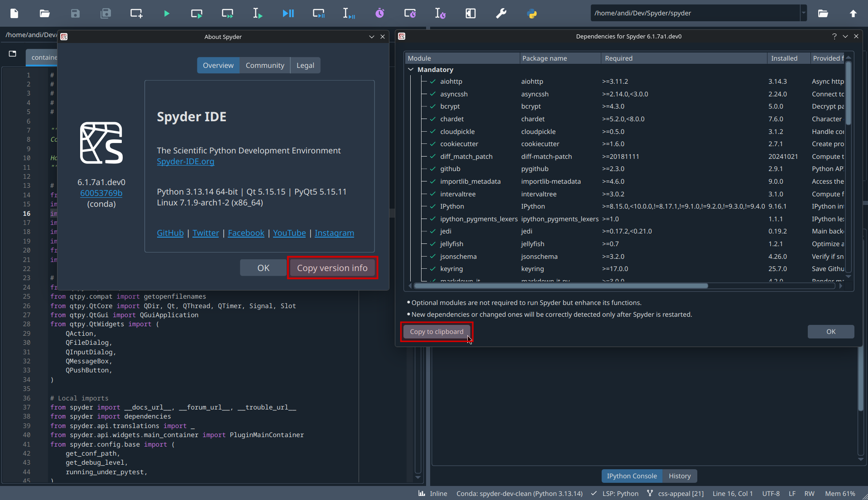Click the Save all files toolbar icon

coord(106,14)
